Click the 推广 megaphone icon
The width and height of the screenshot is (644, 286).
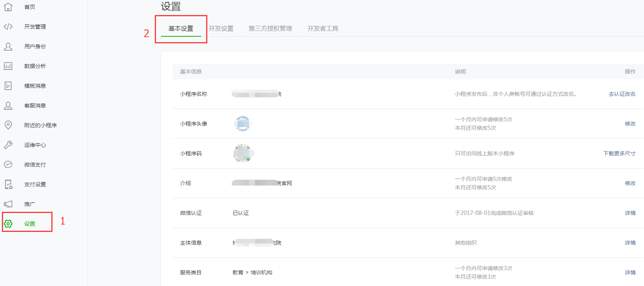pyautogui.click(x=8, y=204)
